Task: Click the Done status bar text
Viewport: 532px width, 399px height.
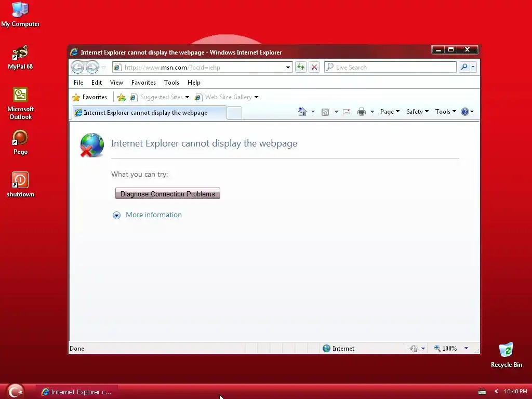Action: point(77,349)
